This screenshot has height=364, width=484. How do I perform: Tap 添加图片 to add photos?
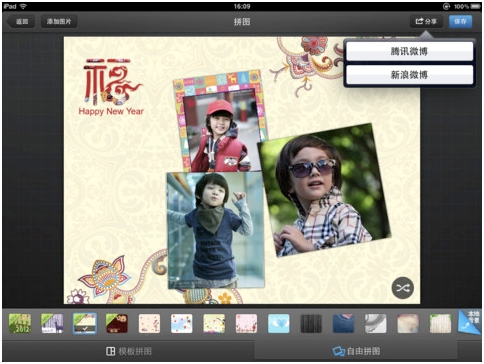pos(59,21)
